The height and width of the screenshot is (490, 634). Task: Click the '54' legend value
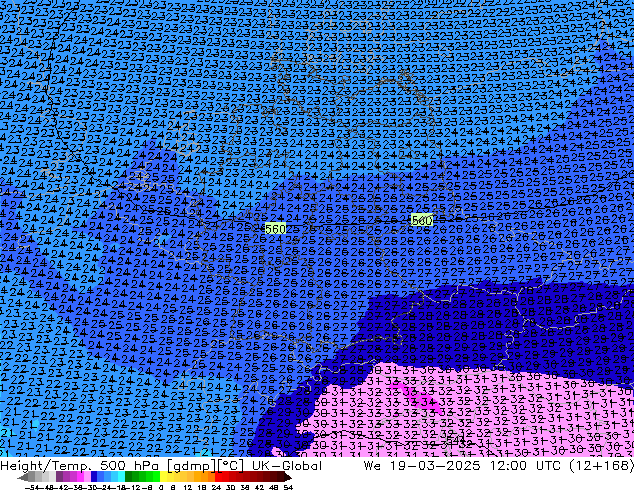tap(288, 488)
